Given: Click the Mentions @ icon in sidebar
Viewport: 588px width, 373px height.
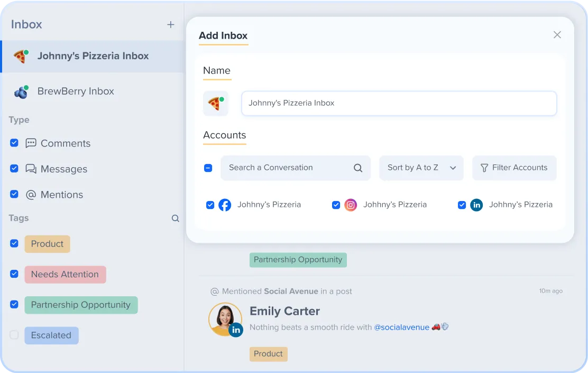Looking at the screenshot, I should pyautogui.click(x=31, y=194).
